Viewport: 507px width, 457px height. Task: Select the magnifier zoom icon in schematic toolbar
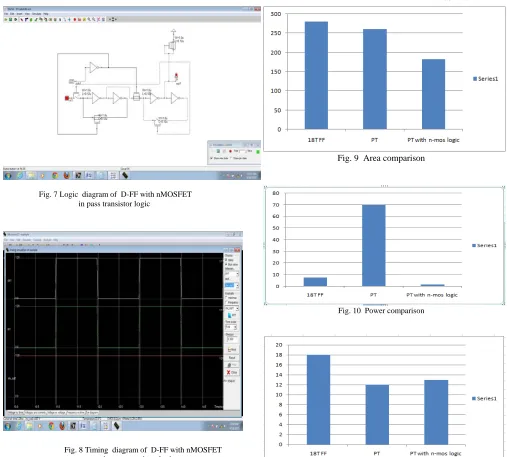click(89, 20)
